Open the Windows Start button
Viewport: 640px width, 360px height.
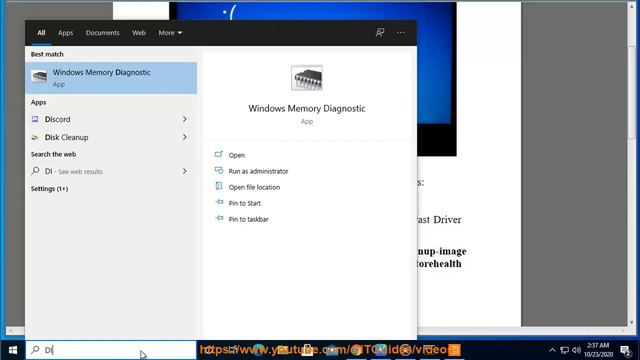point(13,350)
